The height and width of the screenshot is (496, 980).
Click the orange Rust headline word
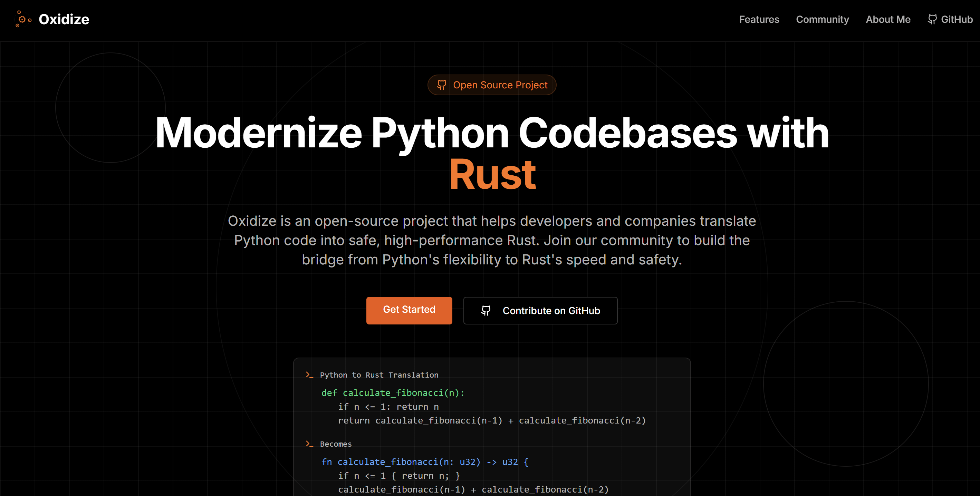(492, 175)
